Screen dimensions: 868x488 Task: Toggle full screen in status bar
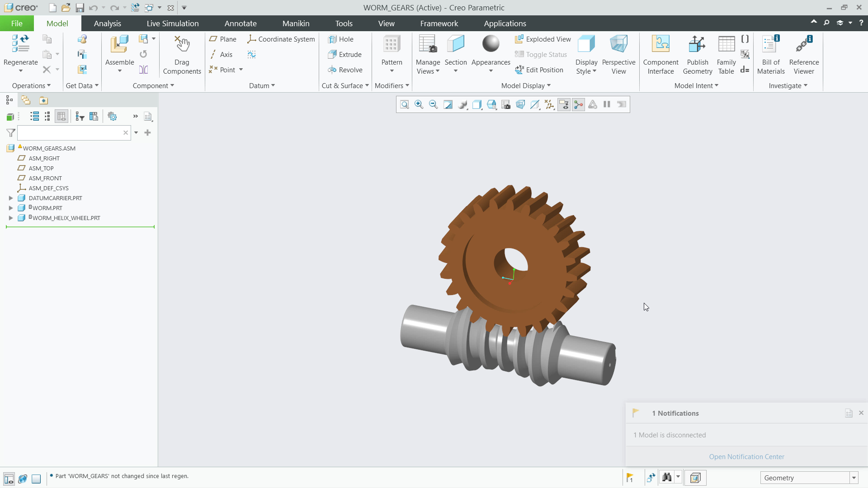36,479
